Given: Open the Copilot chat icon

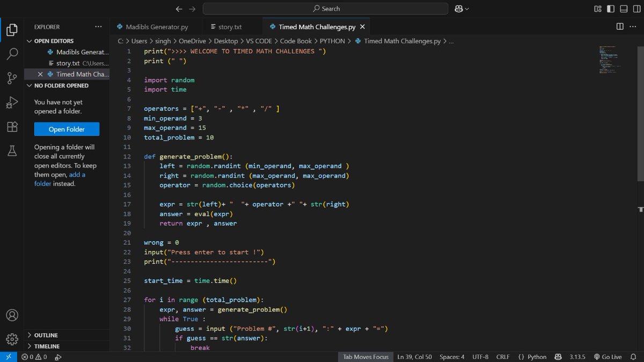Looking at the screenshot, I should point(459,9).
